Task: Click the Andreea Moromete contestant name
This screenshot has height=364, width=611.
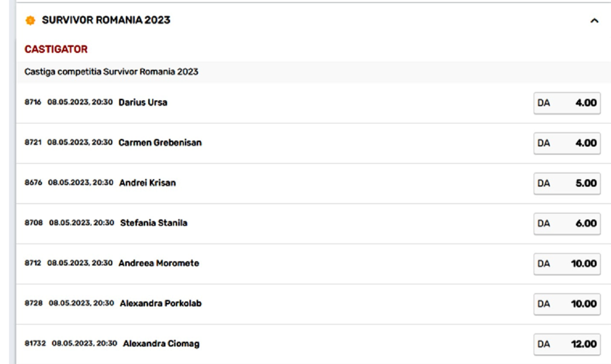Action: click(158, 263)
